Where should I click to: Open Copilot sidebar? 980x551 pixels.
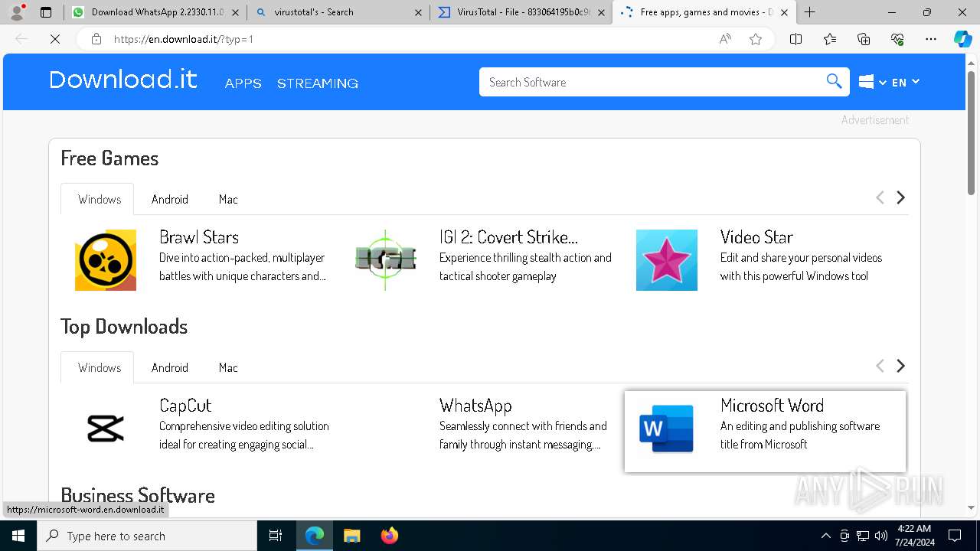tap(962, 39)
